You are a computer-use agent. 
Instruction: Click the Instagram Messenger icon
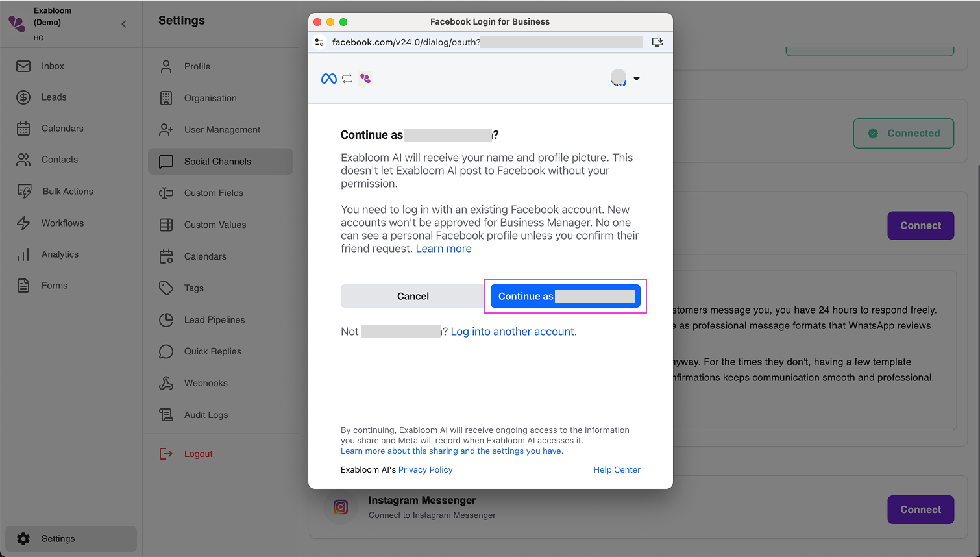coord(340,506)
